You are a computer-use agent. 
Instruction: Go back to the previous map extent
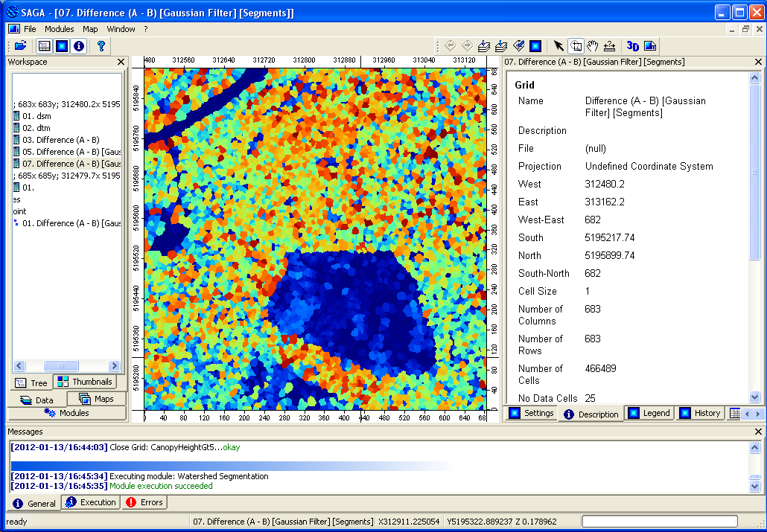pyautogui.click(x=448, y=45)
